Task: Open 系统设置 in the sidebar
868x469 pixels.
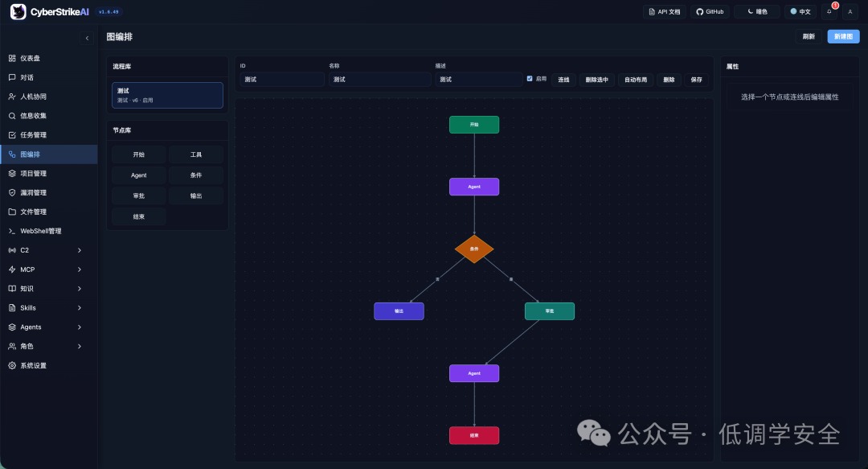Action: [x=49, y=365]
